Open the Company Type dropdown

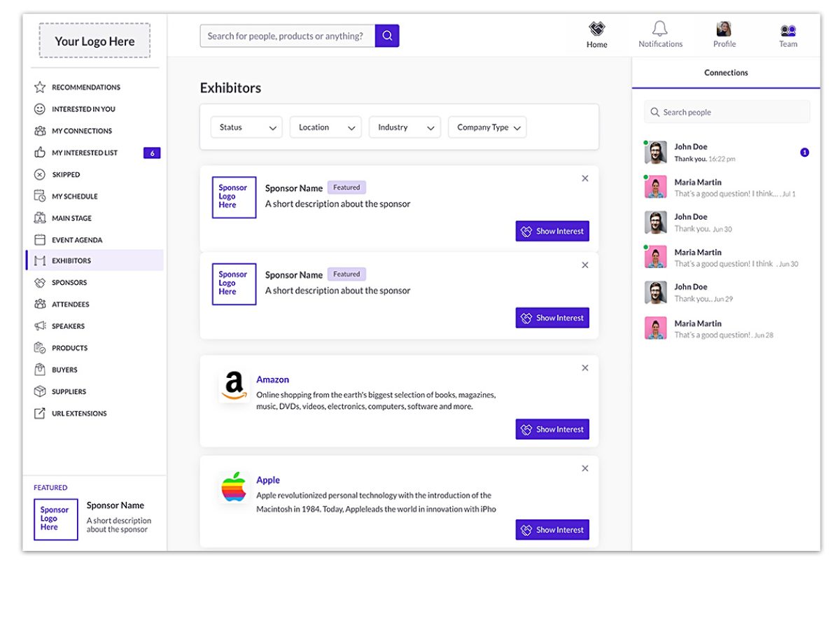point(487,127)
